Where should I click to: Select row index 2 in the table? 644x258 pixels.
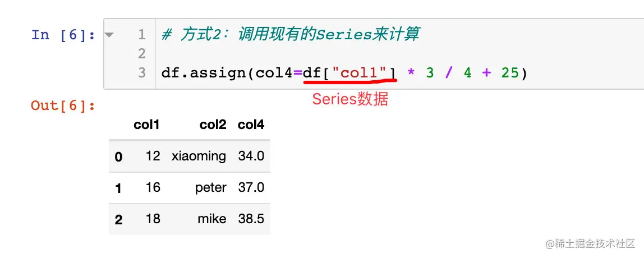click(118, 219)
